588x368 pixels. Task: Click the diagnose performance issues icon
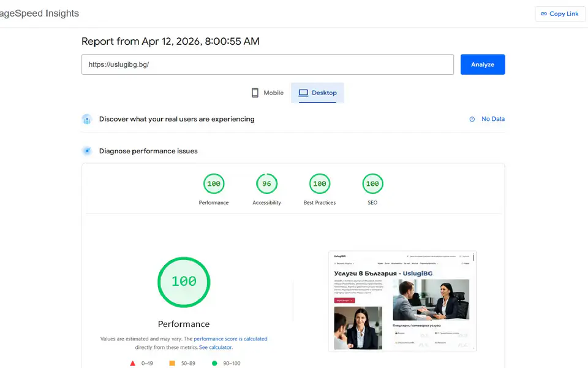point(87,151)
